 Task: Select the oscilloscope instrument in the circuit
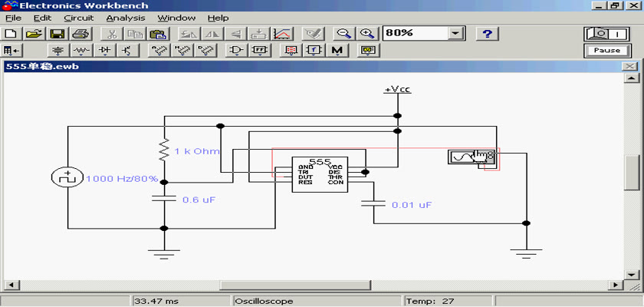click(472, 157)
